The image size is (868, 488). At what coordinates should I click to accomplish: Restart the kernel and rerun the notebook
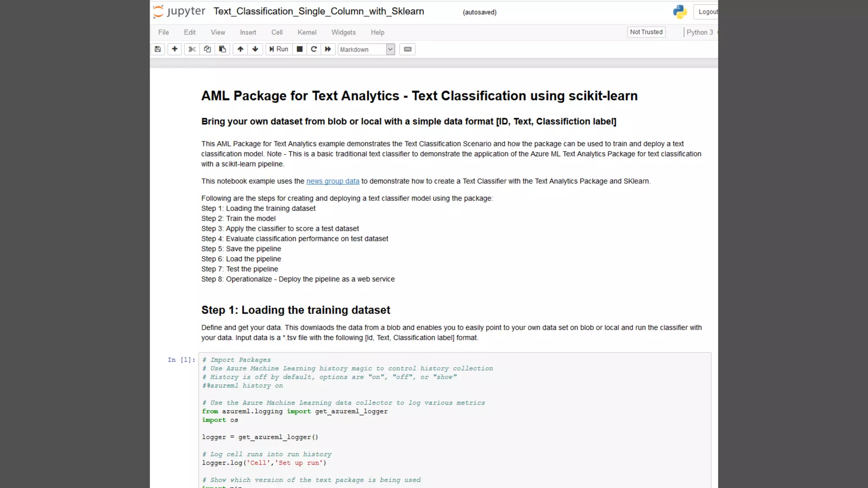[328, 49]
